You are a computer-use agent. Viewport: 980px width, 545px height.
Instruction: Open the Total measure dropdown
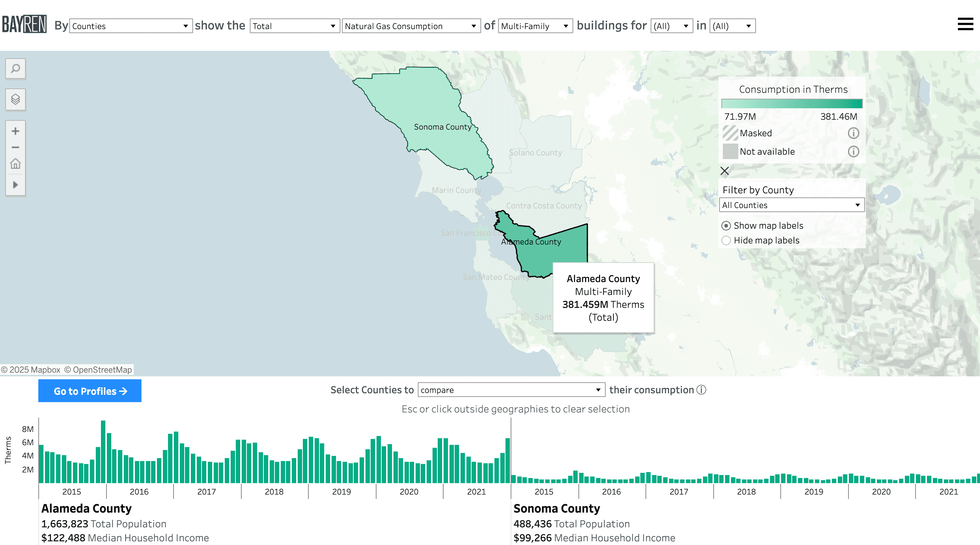(294, 26)
